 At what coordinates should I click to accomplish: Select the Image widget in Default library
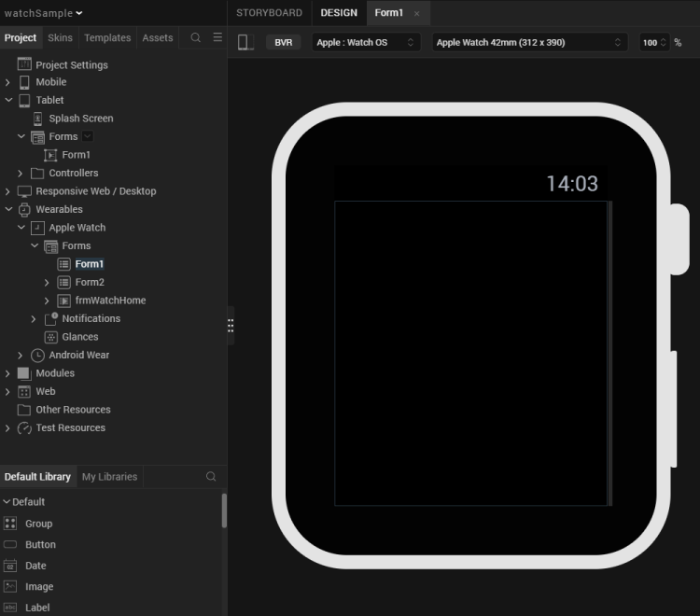(x=38, y=587)
